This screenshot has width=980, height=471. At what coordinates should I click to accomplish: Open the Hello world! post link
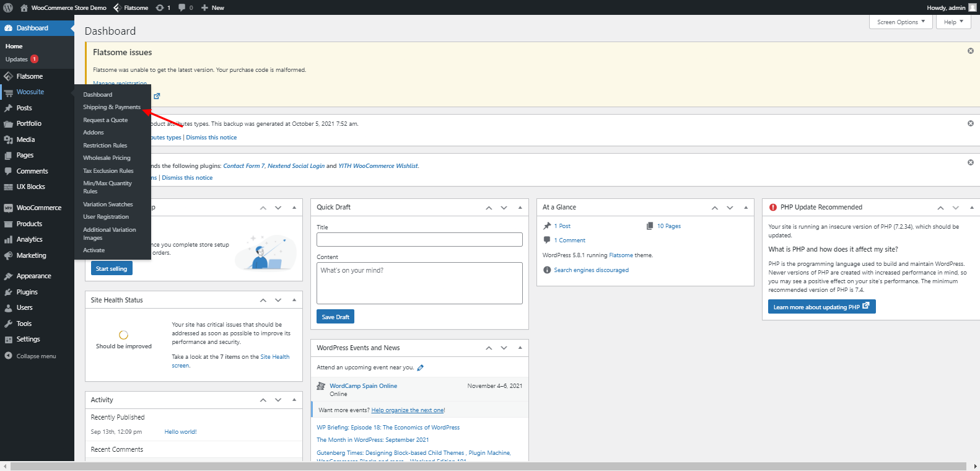(x=180, y=432)
